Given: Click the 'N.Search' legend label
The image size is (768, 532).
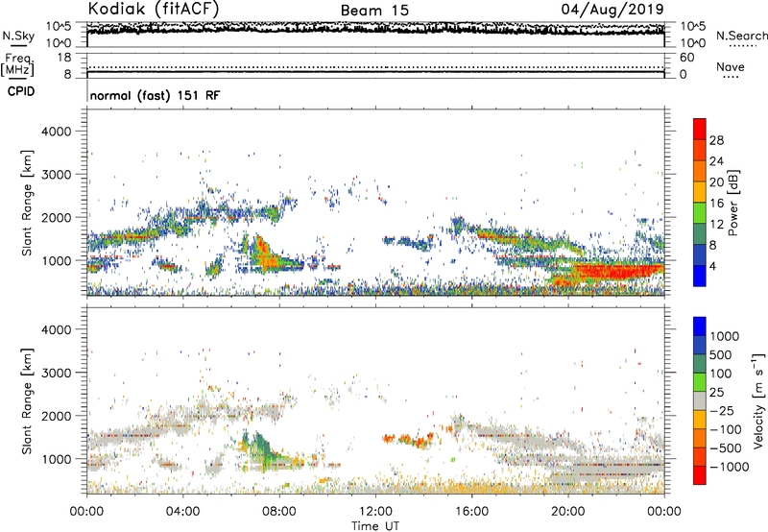Looking at the screenshot, I should point(741,36).
